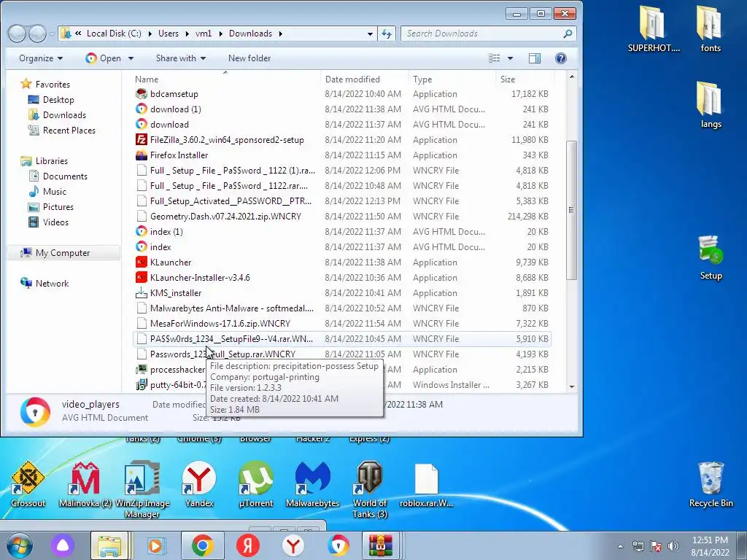This screenshot has height=560, width=747.
Task: Navigate back with the Back button
Action: pyautogui.click(x=18, y=34)
